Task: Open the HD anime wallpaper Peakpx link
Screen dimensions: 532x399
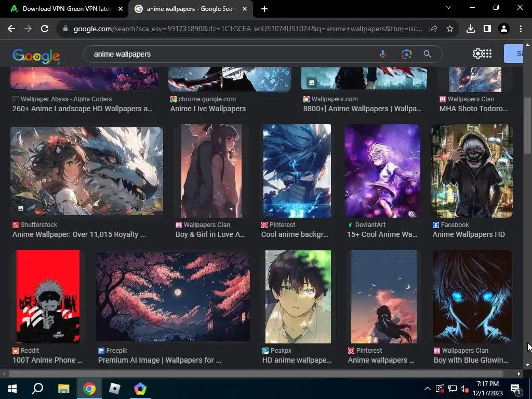Action: [297, 361]
